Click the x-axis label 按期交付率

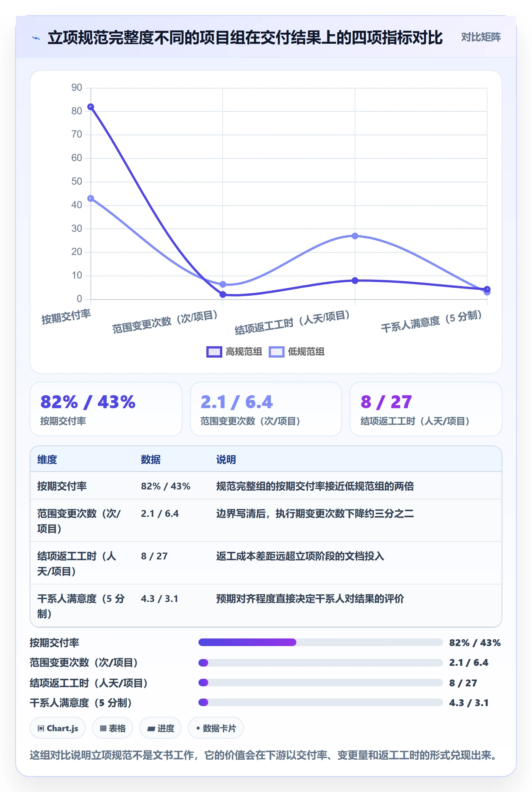(x=66, y=317)
